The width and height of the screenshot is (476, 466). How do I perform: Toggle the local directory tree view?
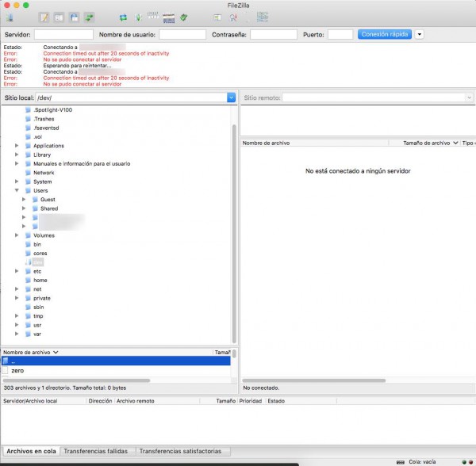click(x=59, y=17)
